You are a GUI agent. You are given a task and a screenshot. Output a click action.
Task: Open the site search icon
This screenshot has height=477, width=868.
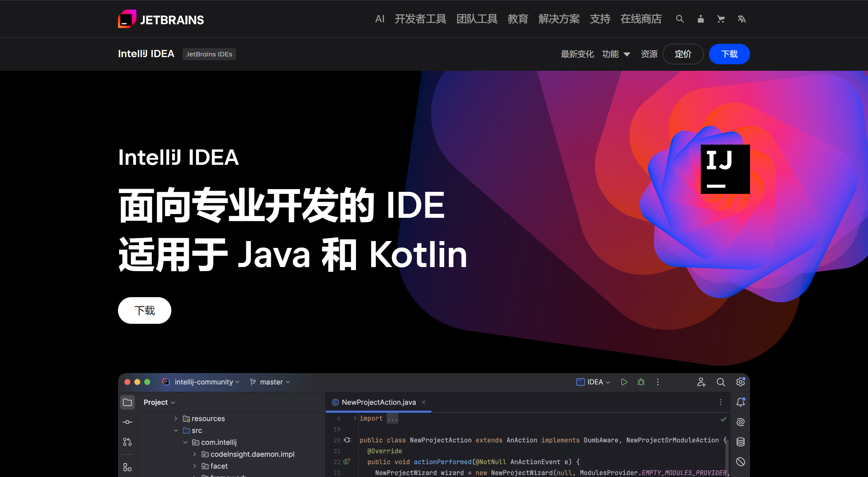coord(680,19)
